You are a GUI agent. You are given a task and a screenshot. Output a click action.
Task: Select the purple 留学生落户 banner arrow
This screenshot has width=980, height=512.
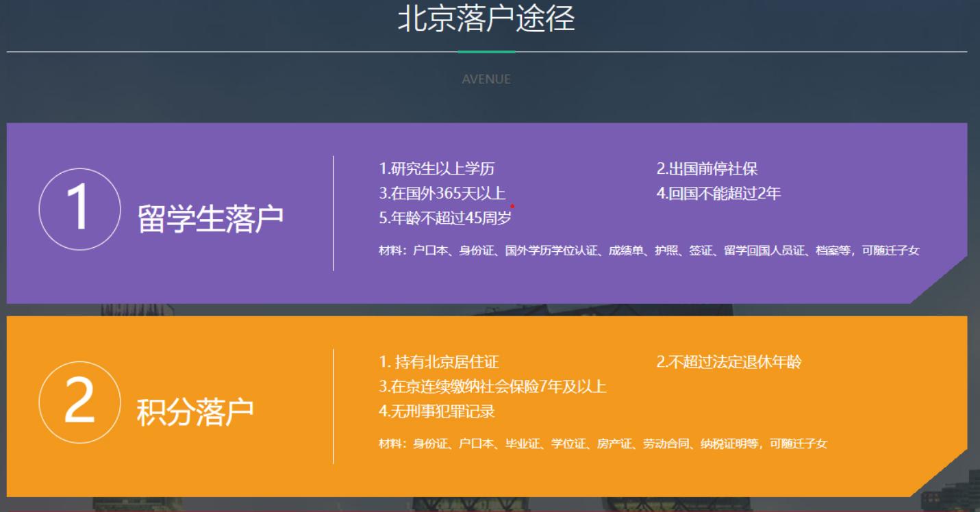[942, 277]
